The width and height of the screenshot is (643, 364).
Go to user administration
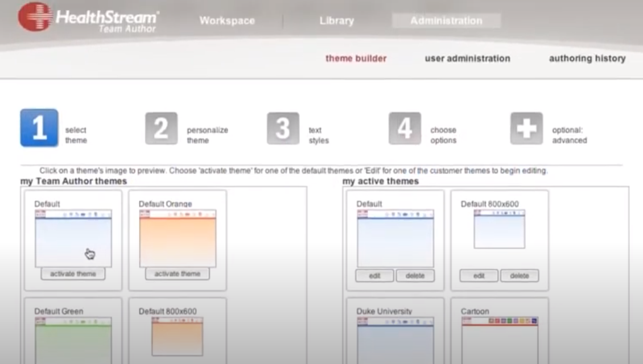click(468, 58)
